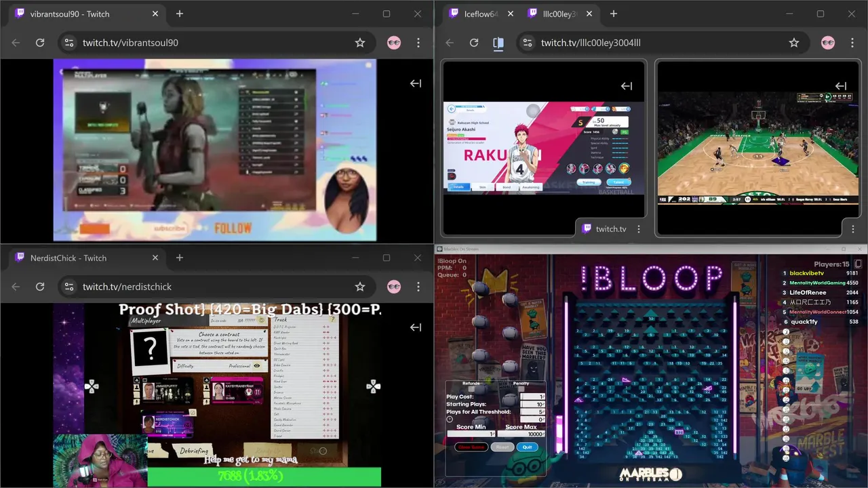Screen dimensions: 868x488
Task: Open Chrome menu in vibrantsoul90 window
Action: click(418, 43)
